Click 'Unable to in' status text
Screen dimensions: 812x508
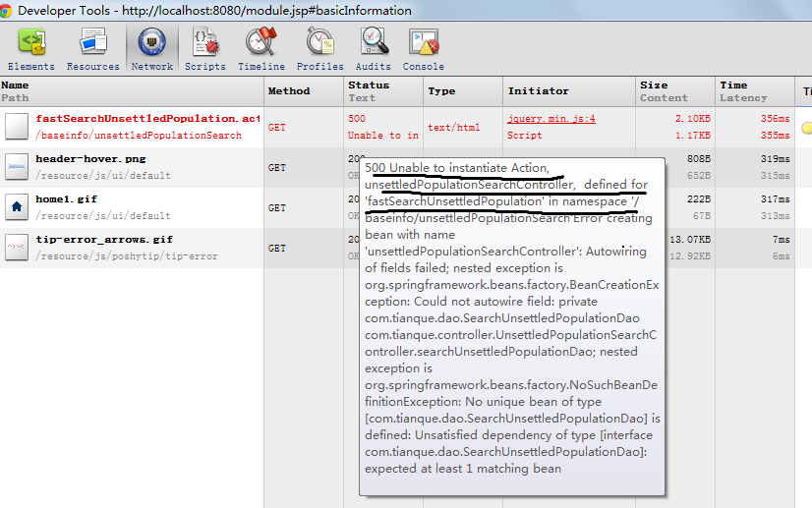tap(383, 136)
